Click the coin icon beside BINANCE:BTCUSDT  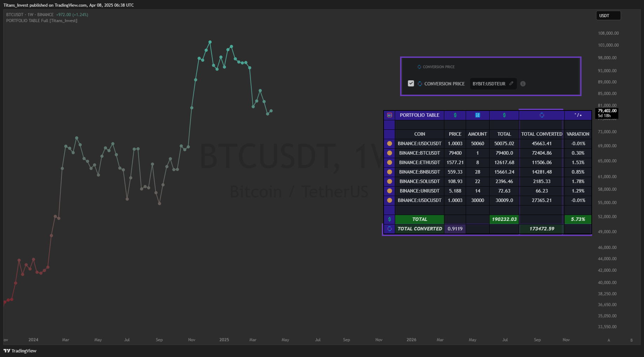point(390,153)
